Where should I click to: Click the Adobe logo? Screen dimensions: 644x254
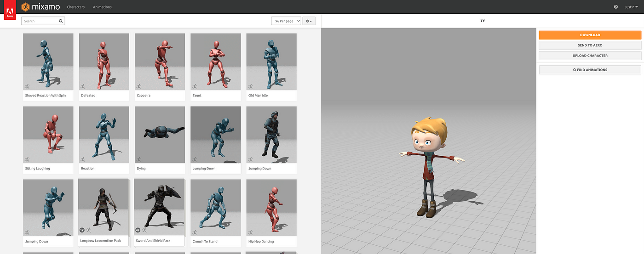(x=10, y=10)
